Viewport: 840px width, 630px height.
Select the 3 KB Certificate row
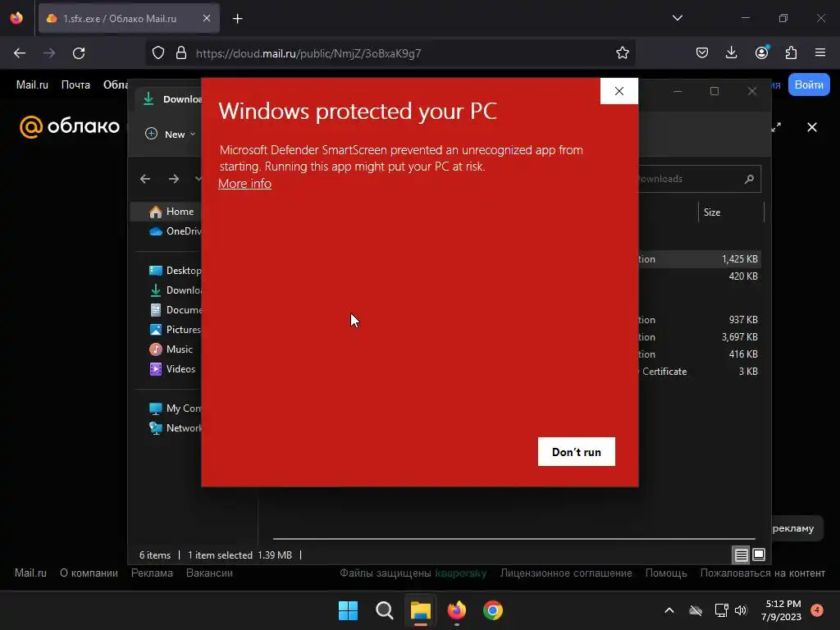click(x=699, y=372)
